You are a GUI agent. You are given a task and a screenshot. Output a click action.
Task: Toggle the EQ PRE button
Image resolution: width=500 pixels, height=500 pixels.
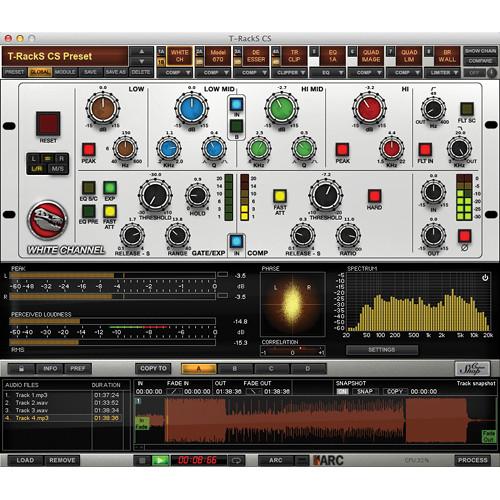(x=89, y=211)
